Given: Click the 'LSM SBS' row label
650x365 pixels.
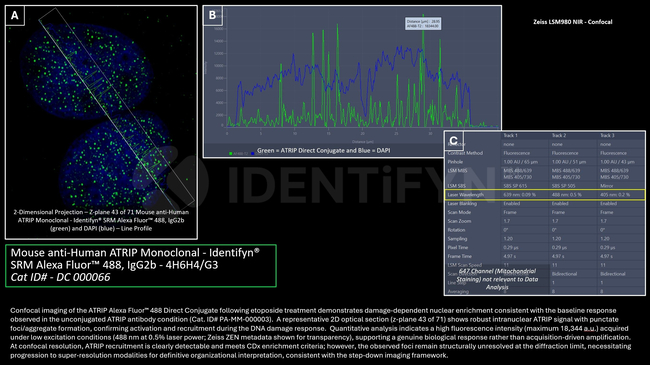Looking at the screenshot, I should [x=456, y=186].
